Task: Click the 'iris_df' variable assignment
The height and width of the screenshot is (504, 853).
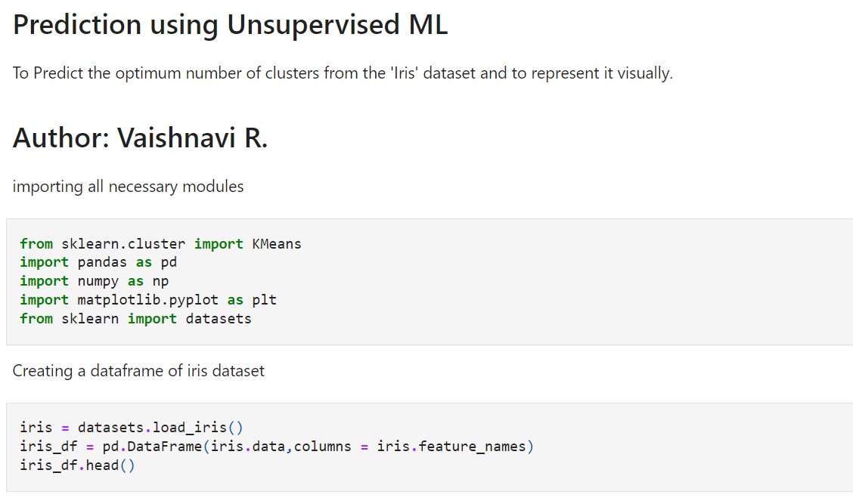Action: [48, 447]
